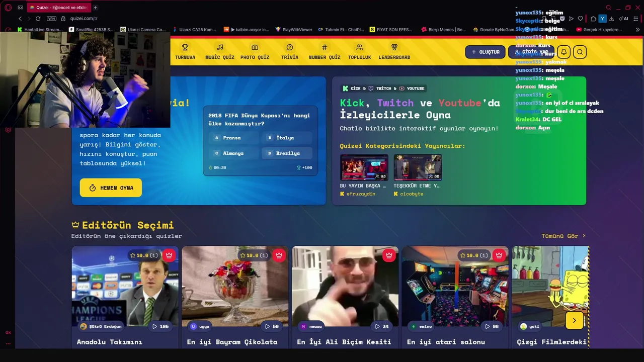
Task: Choose answer D Brezilya
Action: click(287, 153)
